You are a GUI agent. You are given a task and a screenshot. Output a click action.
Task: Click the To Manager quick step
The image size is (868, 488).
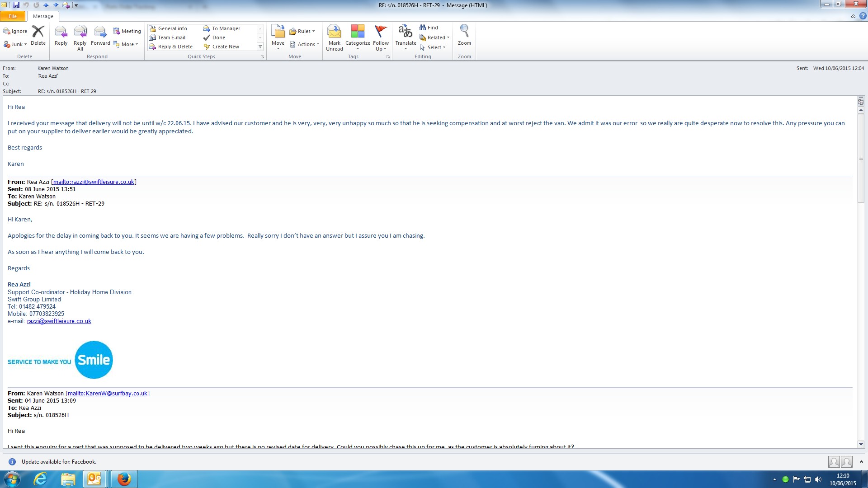click(225, 28)
